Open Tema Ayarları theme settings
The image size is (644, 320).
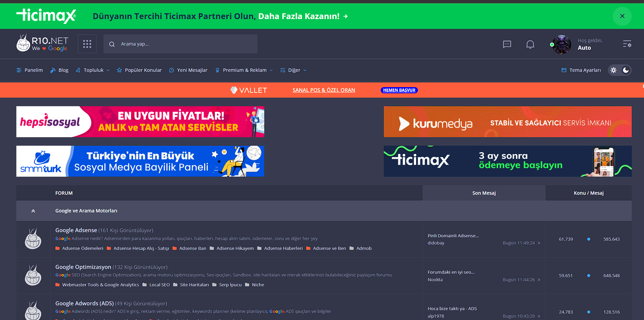point(581,70)
